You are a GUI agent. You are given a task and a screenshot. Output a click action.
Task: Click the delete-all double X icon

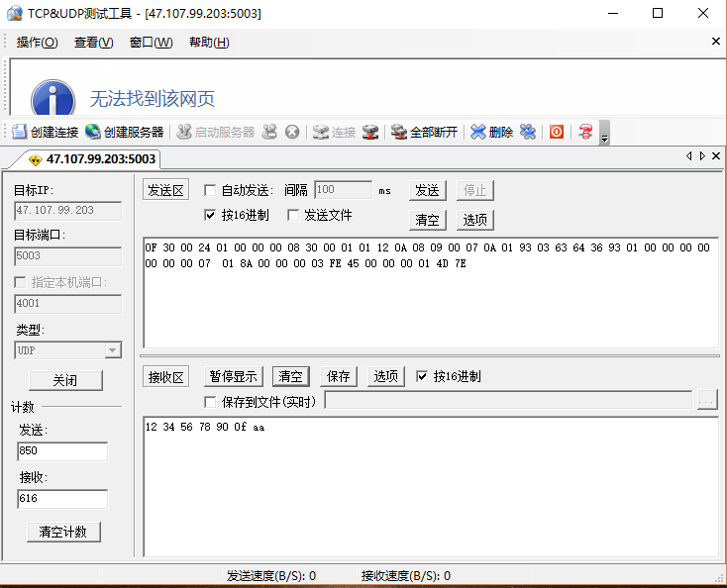point(528,132)
